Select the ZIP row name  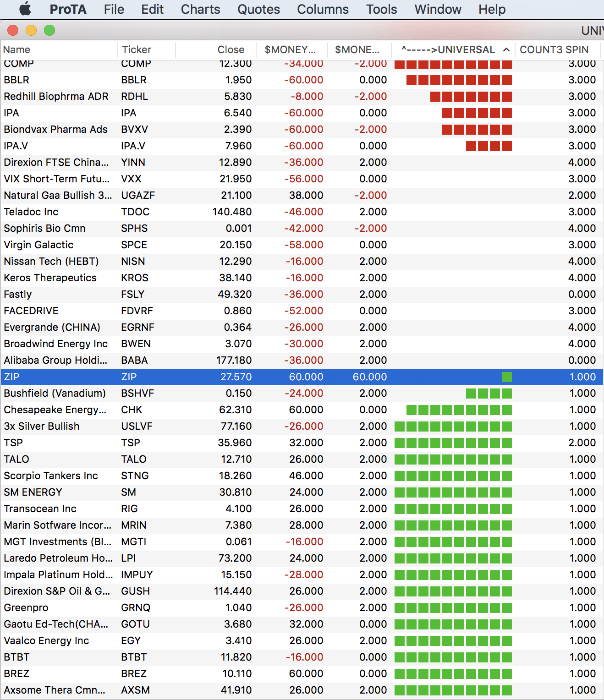[x=11, y=377]
